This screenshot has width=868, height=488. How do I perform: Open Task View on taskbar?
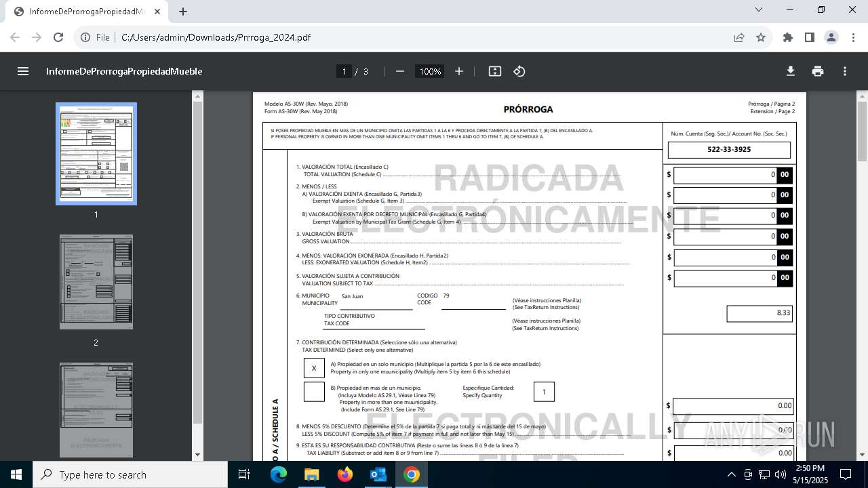point(244,474)
